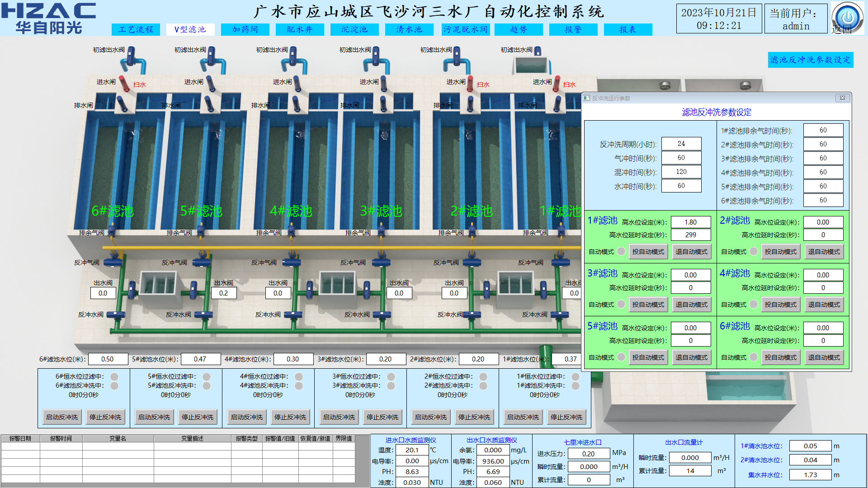
Task: Click 1#滤池 auto mode indicator in dialog
Action: tap(621, 251)
